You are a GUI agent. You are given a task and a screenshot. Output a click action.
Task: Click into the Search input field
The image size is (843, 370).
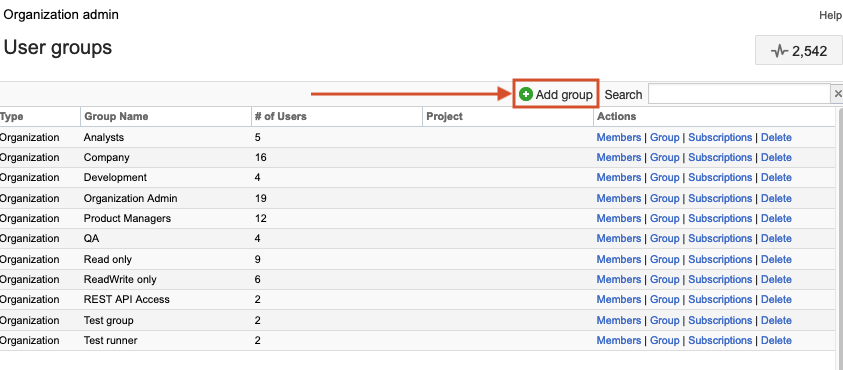[x=739, y=94]
